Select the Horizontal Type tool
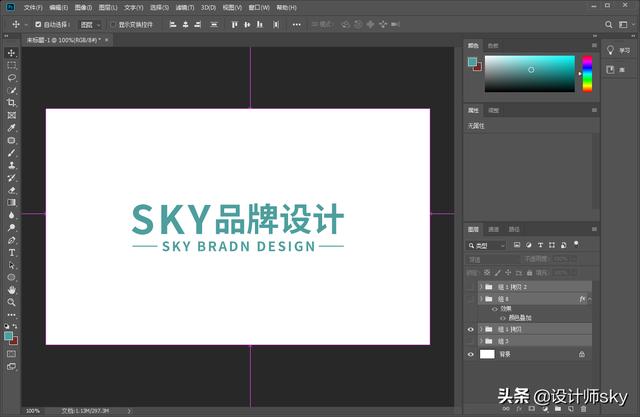The image size is (640, 417). [12, 253]
